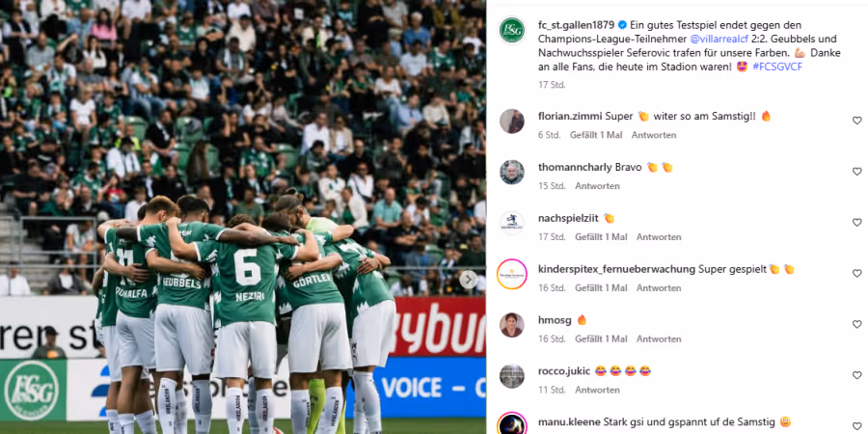Follow the @villarrealcf mention link
Image resolution: width=868 pixels, height=434 pixels.
pos(719,40)
